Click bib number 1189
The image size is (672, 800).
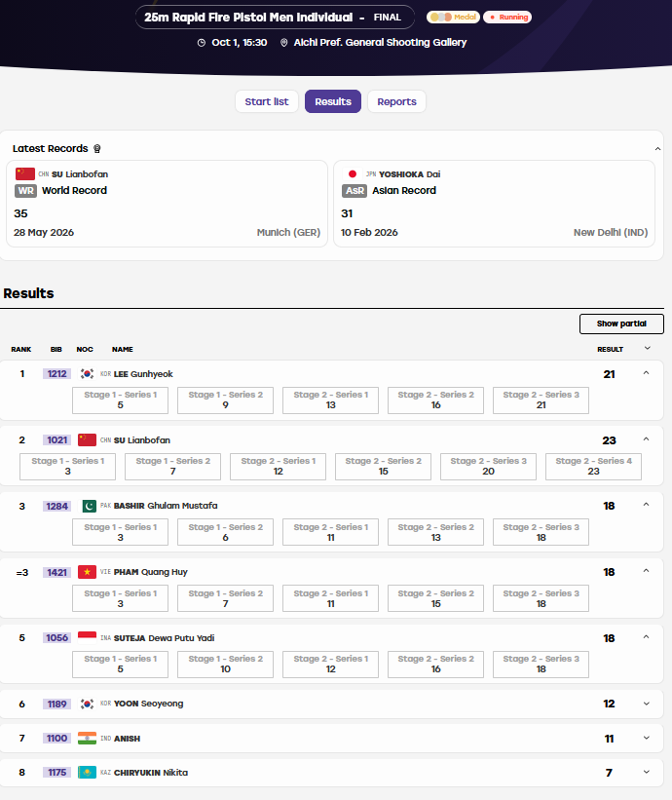coord(57,705)
